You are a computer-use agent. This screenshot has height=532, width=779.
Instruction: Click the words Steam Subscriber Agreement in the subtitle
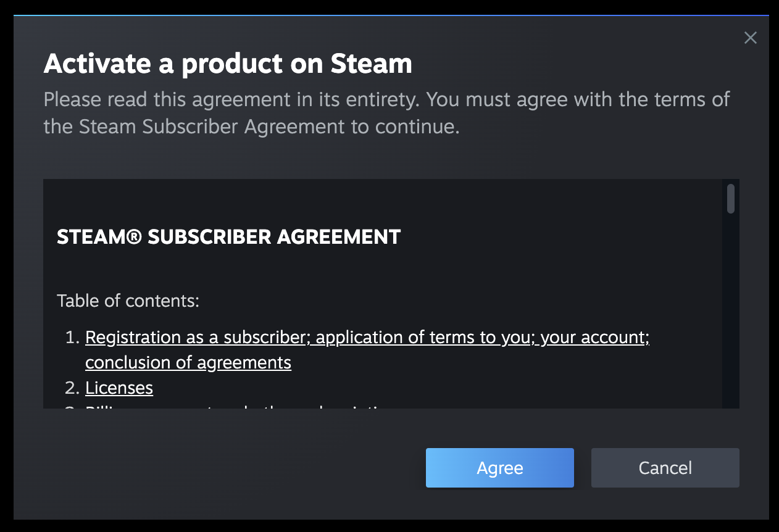(x=212, y=127)
